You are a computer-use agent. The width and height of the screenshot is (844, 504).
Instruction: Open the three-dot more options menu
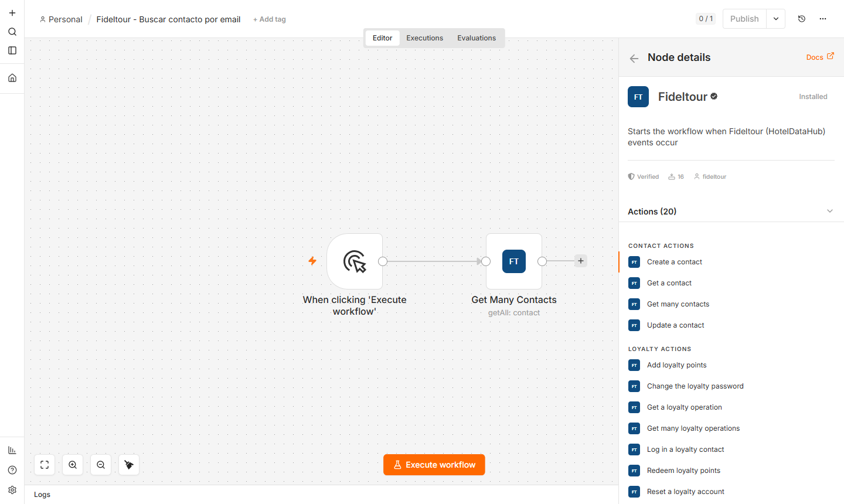click(x=823, y=19)
